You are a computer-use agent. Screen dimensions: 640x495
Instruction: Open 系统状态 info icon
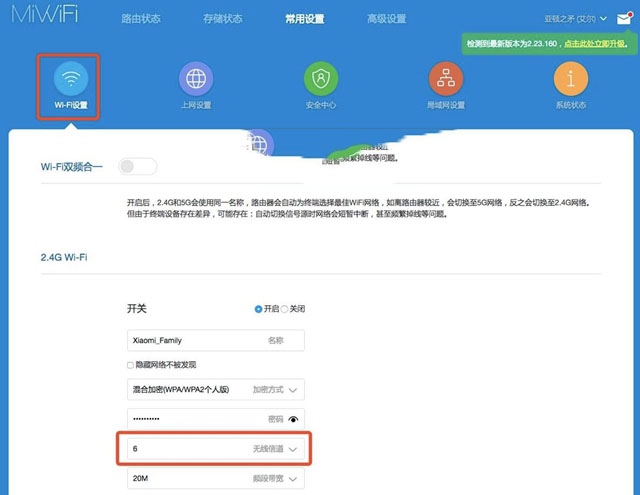pos(571,79)
